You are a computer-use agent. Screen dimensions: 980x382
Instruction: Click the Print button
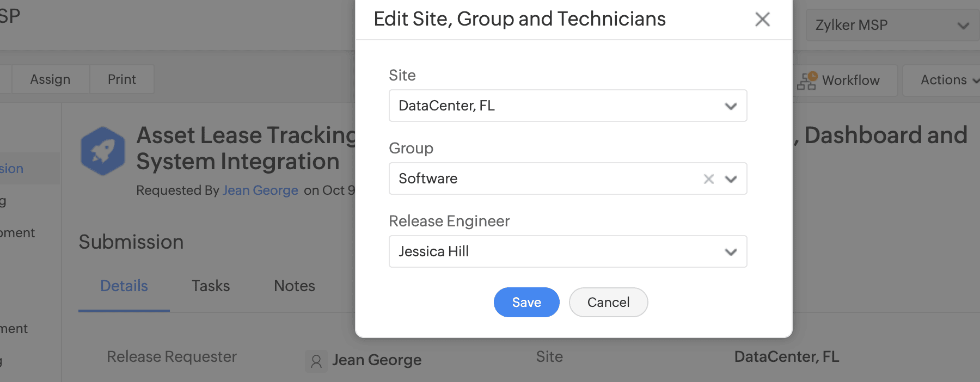point(122,79)
